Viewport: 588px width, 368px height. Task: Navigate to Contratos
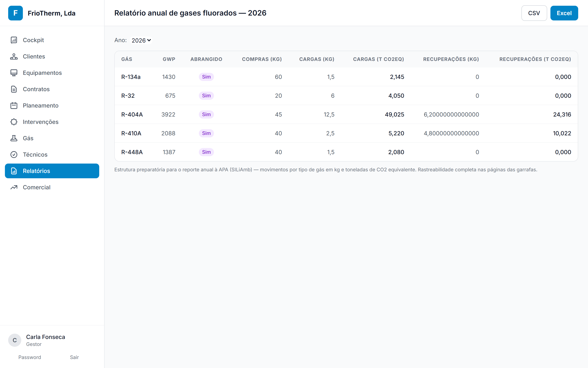[52, 89]
